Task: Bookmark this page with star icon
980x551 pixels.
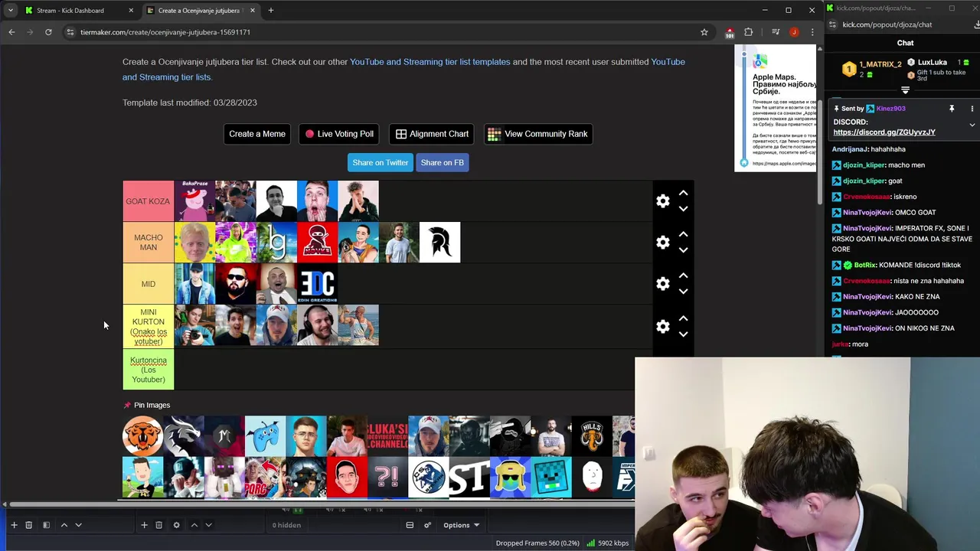Action: pos(704,32)
